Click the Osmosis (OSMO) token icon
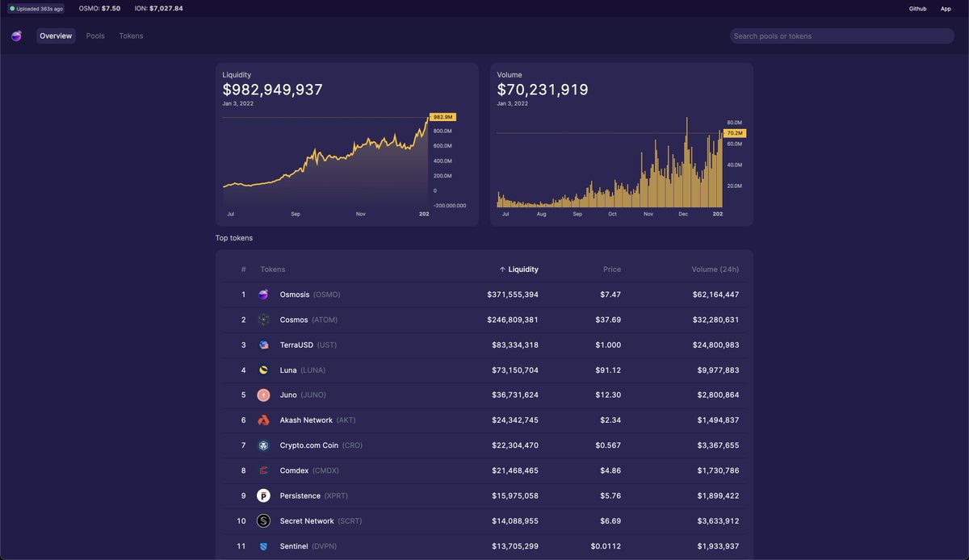Viewport: 969px width, 560px height. (x=263, y=295)
